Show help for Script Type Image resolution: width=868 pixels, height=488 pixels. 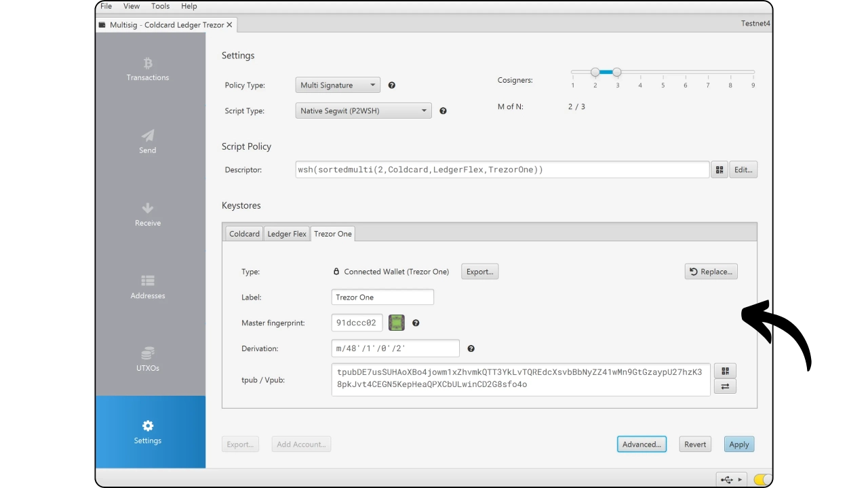tap(443, 111)
